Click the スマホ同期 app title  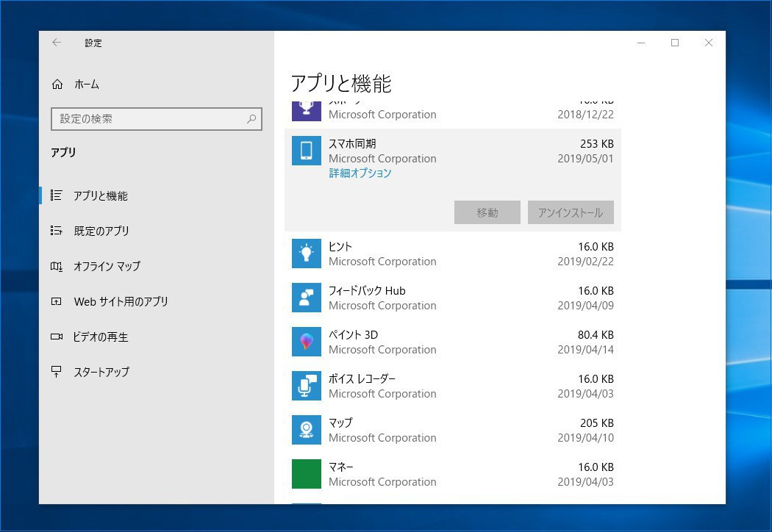click(352, 144)
